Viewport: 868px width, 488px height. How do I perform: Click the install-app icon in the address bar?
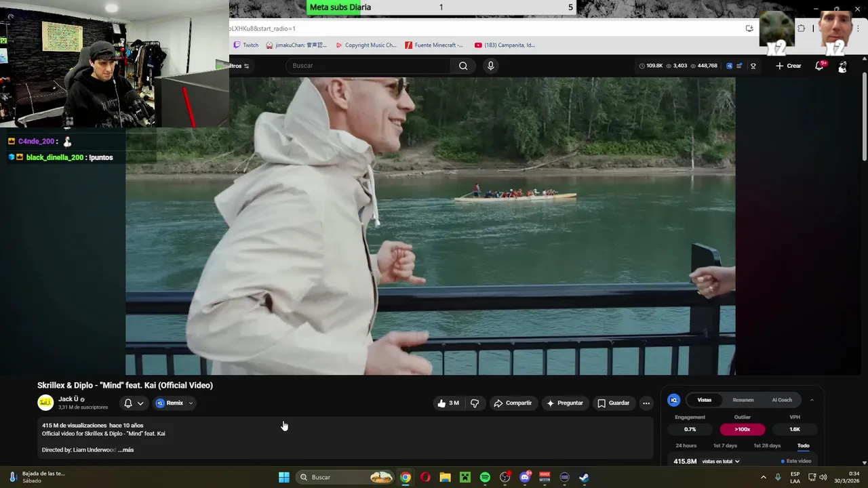[749, 28]
